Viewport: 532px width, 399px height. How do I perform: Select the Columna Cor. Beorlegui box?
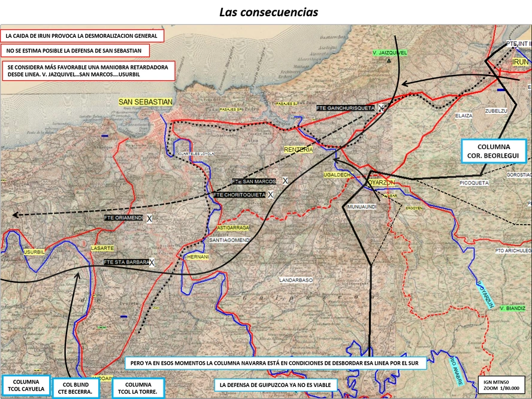[x=494, y=151]
